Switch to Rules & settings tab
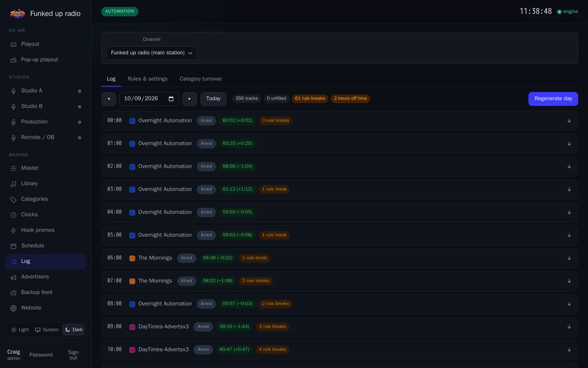Screen dimensions: 588x368 tap(147, 79)
